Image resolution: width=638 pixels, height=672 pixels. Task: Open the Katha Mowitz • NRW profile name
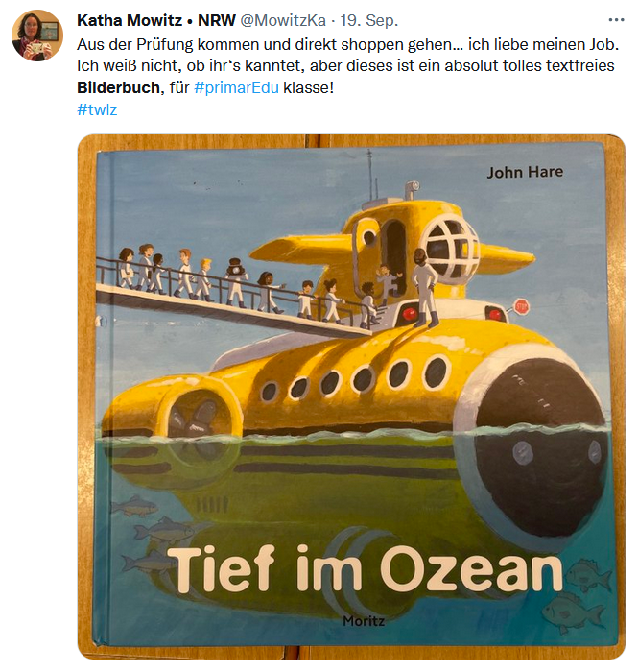point(156,20)
